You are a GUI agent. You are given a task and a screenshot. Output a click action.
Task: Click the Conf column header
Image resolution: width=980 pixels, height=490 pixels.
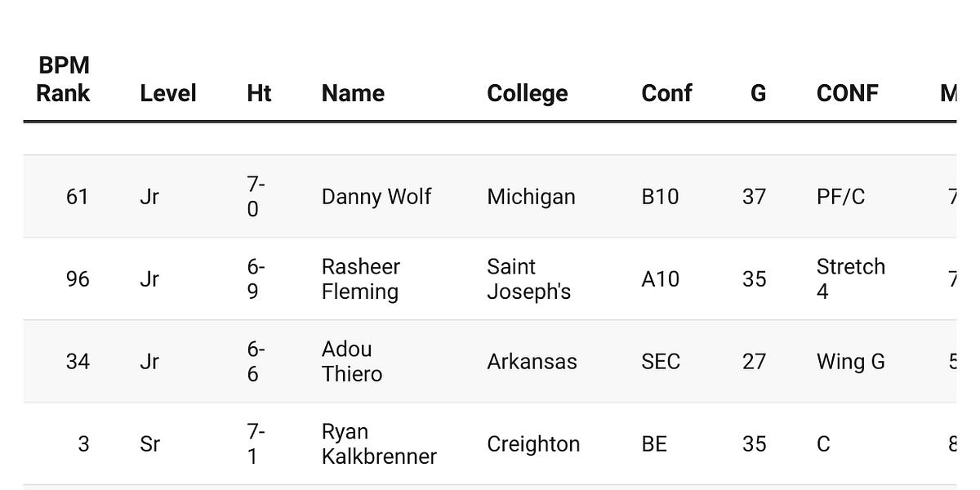click(x=666, y=93)
